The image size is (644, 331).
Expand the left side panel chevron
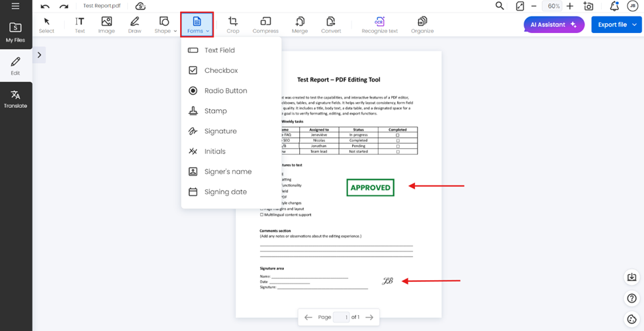tap(39, 55)
